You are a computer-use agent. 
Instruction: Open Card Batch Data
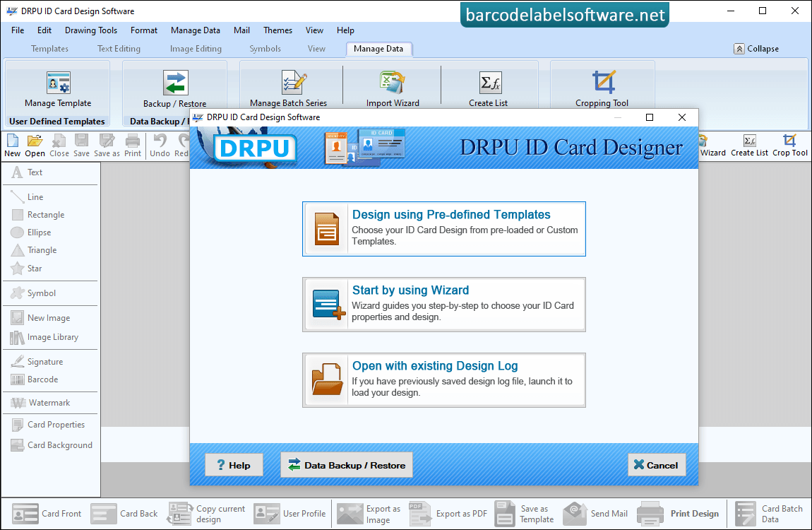coord(769,514)
